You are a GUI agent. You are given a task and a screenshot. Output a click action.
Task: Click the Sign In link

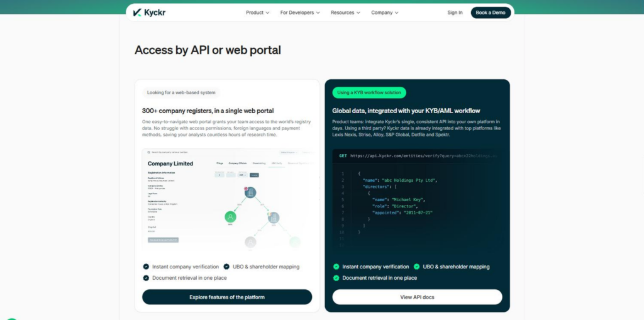coord(455,13)
